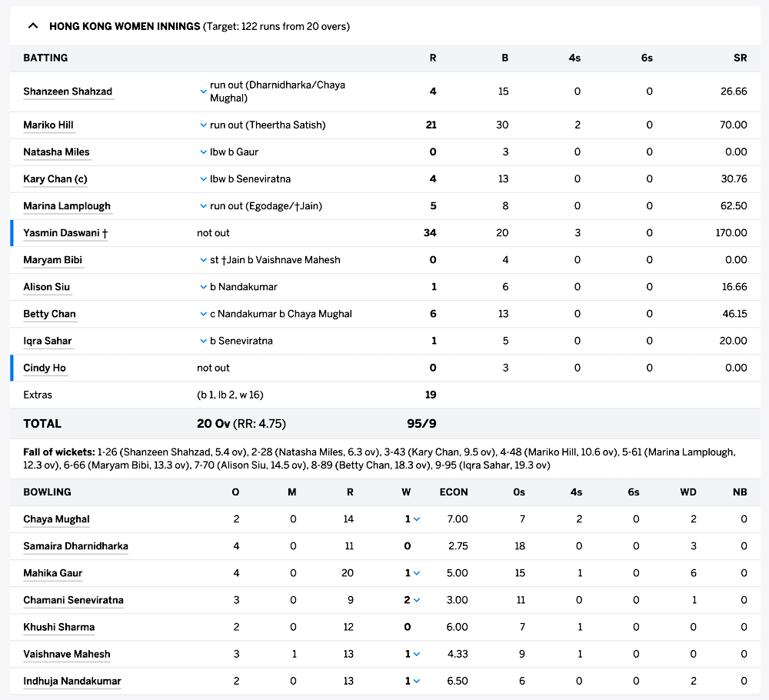Open Khushi Sharma's bowler profile
The image size is (769, 700).
point(58,627)
